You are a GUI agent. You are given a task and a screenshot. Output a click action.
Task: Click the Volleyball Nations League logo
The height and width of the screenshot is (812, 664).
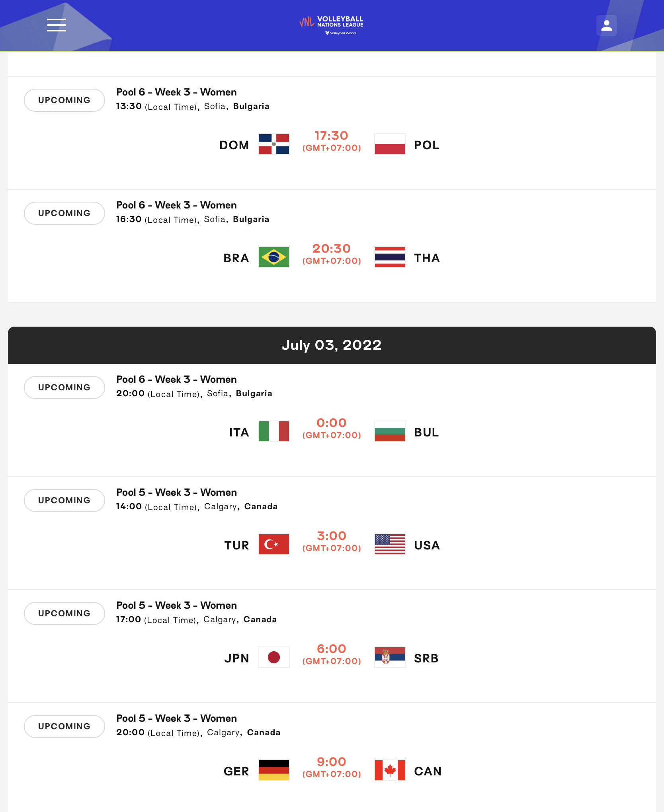332,25
